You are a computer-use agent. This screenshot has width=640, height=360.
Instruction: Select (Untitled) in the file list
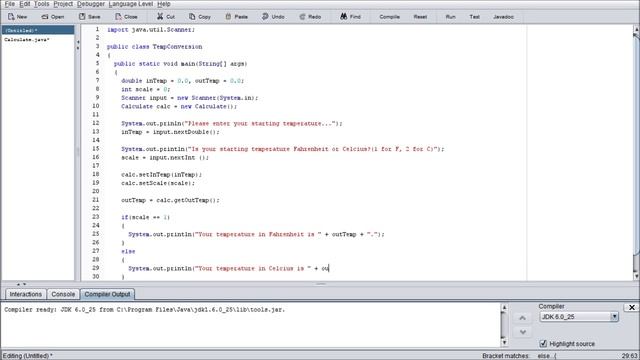pyautogui.click(x=38, y=30)
